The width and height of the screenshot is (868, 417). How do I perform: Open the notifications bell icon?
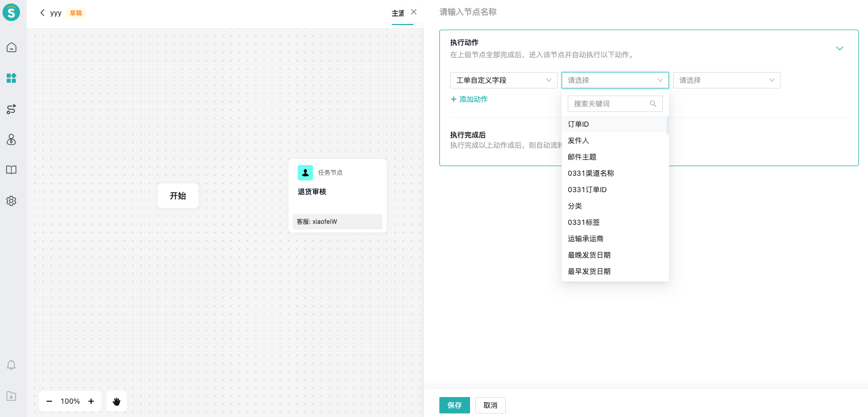pos(11,365)
